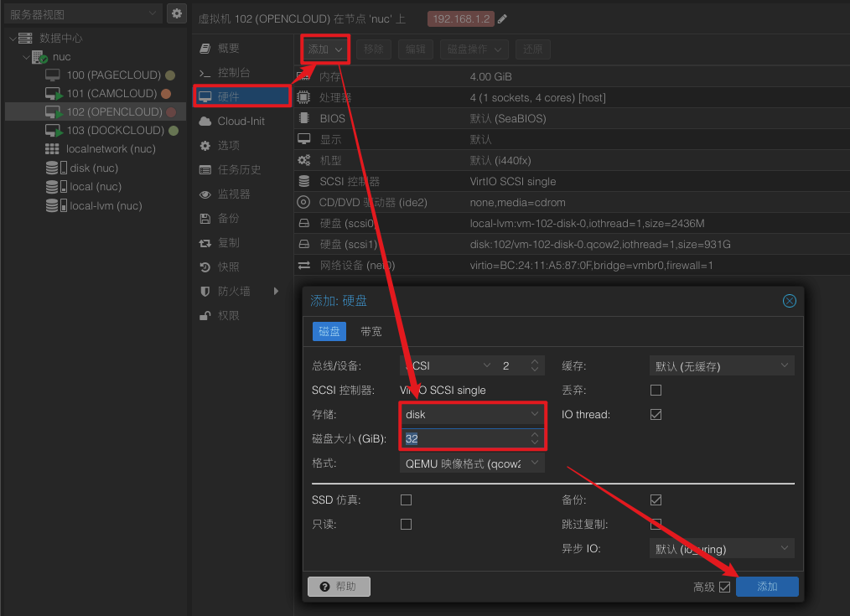
Task: Close the 添加: 硬盘 dialog
Action: pyautogui.click(x=788, y=301)
